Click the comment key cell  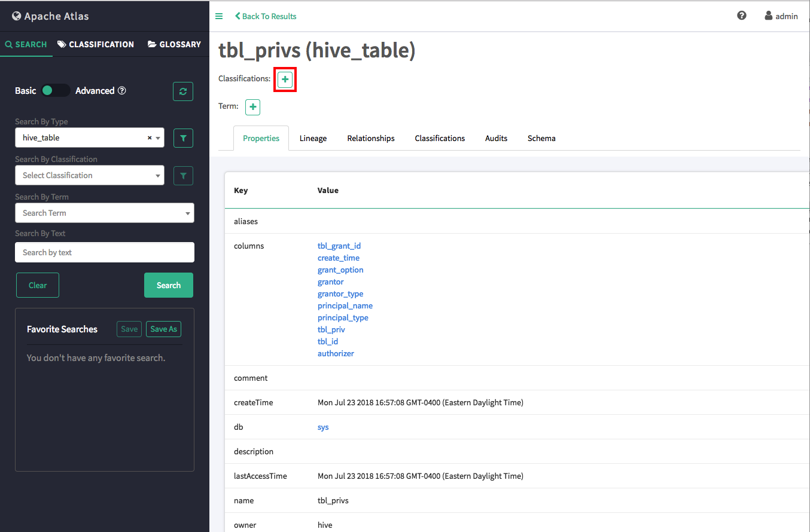coord(251,378)
